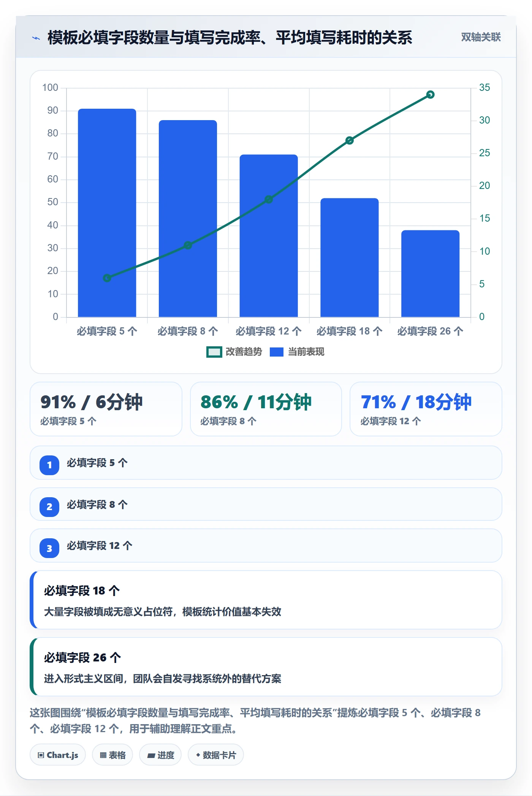The height and width of the screenshot is (796, 532).
Task: Select the blue bar for 必填字段 12 个
Action: pos(269,236)
